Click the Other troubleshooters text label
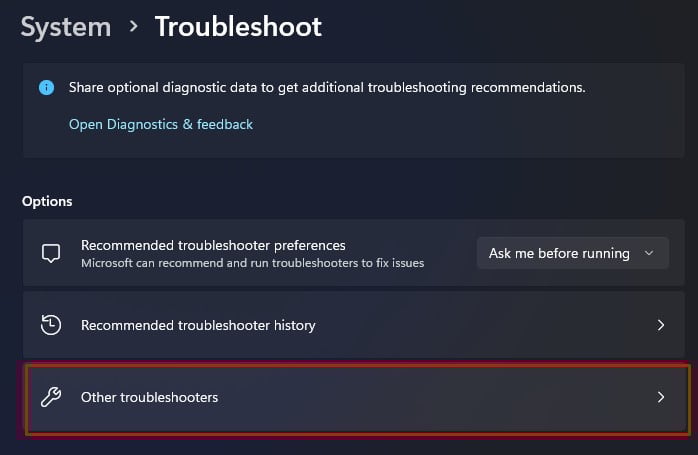The width and height of the screenshot is (698, 455). [150, 397]
